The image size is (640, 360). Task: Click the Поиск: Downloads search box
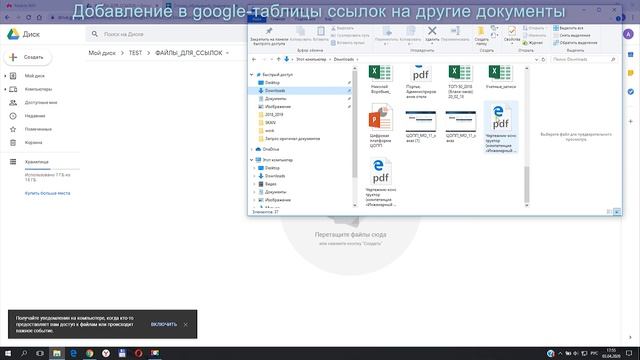[583, 60]
